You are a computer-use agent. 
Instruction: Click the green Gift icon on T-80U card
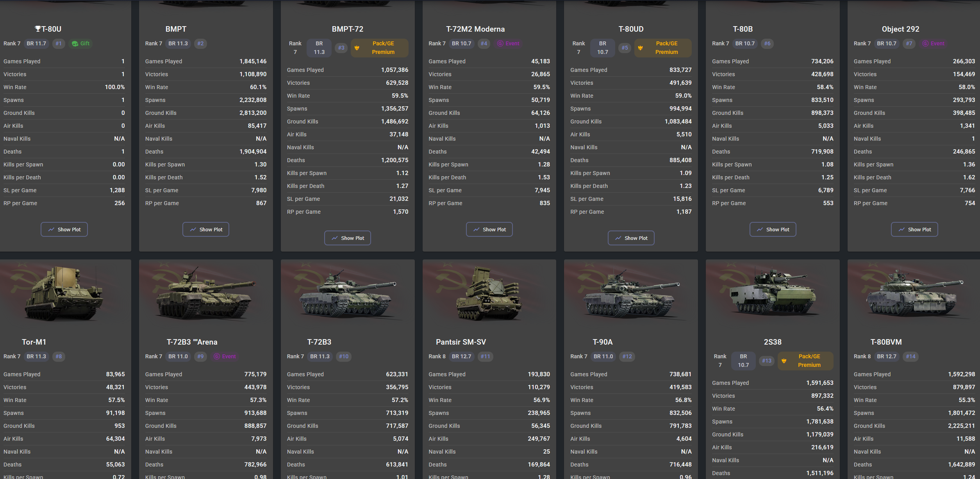click(x=75, y=44)
